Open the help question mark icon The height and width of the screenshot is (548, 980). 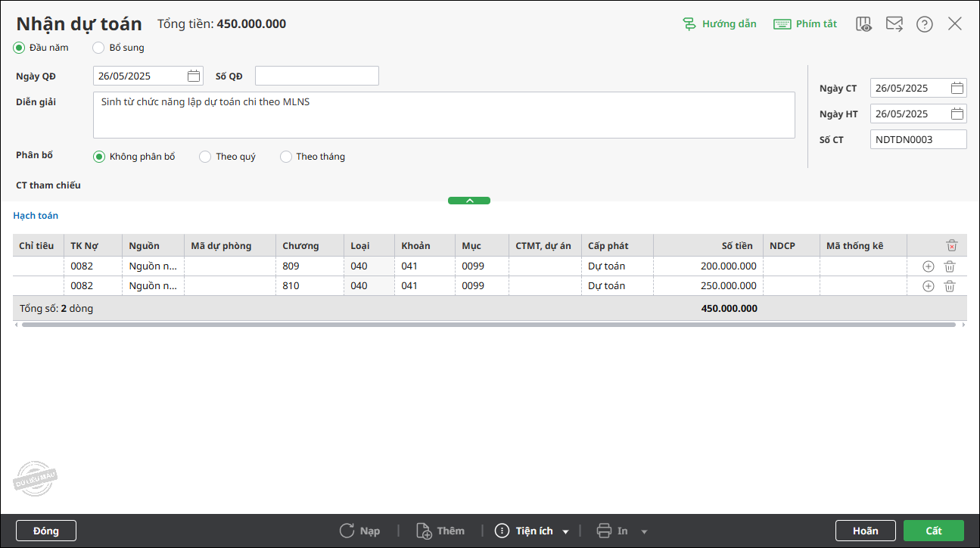pos(924,24)
